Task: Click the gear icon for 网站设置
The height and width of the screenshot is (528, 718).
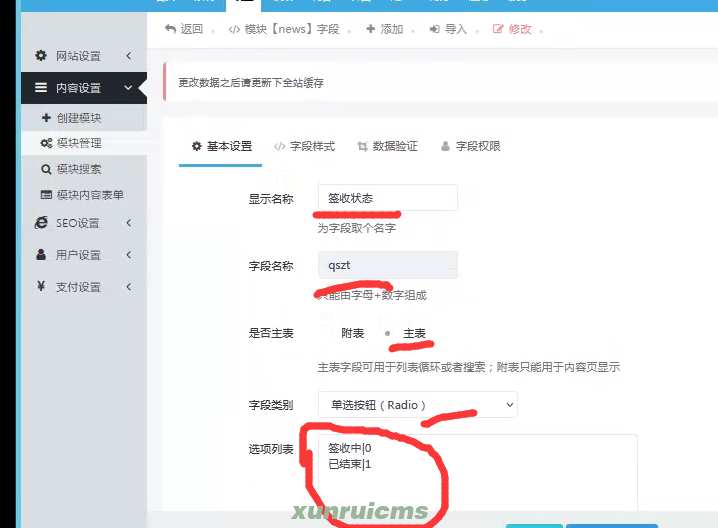Action: (41, 55)
